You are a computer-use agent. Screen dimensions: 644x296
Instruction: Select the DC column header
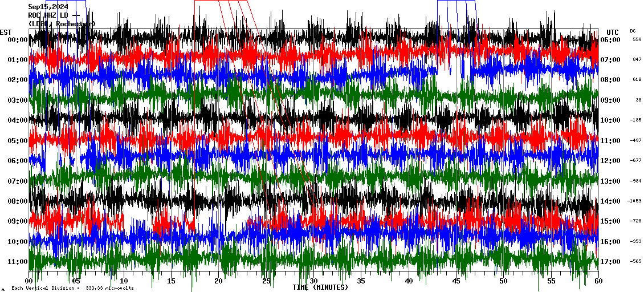pos(633,31)
